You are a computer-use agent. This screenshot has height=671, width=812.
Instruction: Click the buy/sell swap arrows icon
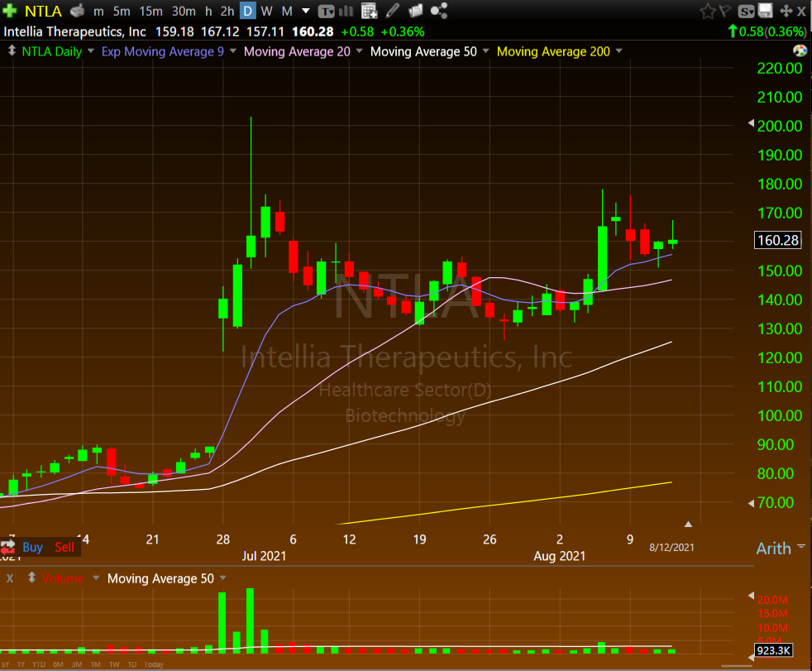click(x=7, y=547)
